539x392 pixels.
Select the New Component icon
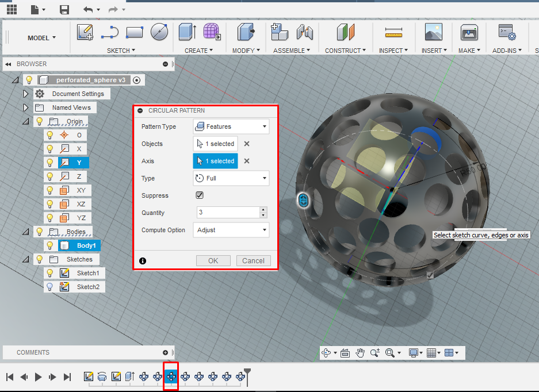tap(279, 32)
